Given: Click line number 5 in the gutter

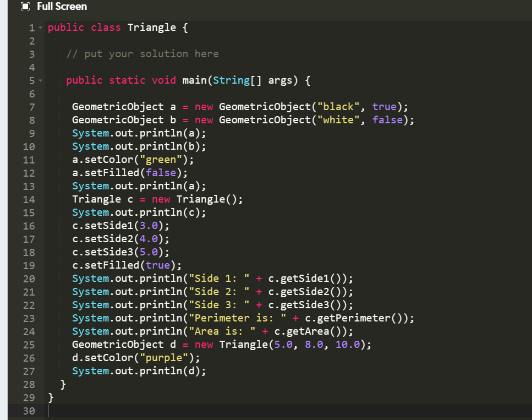Looking at the screenshot, I should click(31, 80).
